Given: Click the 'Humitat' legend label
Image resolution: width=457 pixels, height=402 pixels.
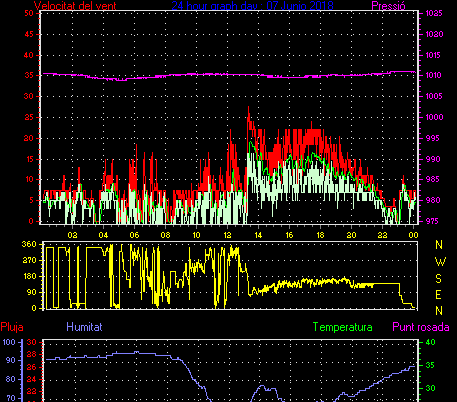Looking at the screenshot, I should (84, 327).
